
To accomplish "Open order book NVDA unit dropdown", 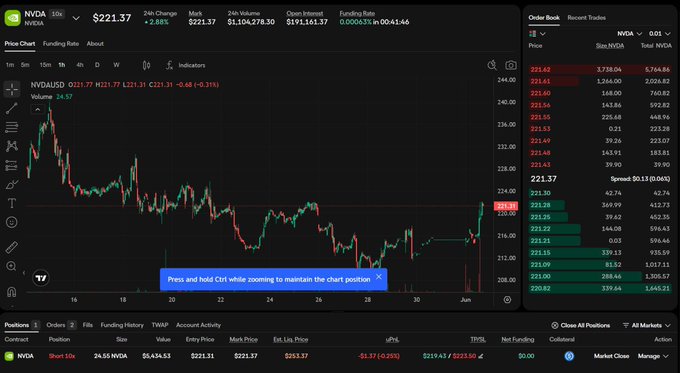I will [629, 34].
